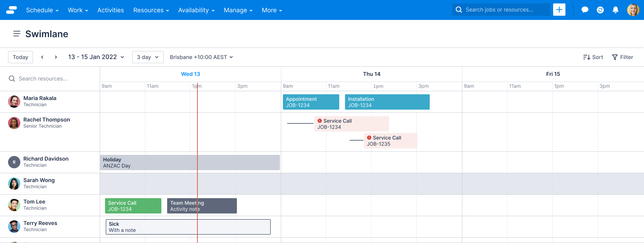The width and height of the screenshot is (644, 243).
Task: Click Tom Lee's avatar
Action: pyautogui.click(x=14, y=205)
